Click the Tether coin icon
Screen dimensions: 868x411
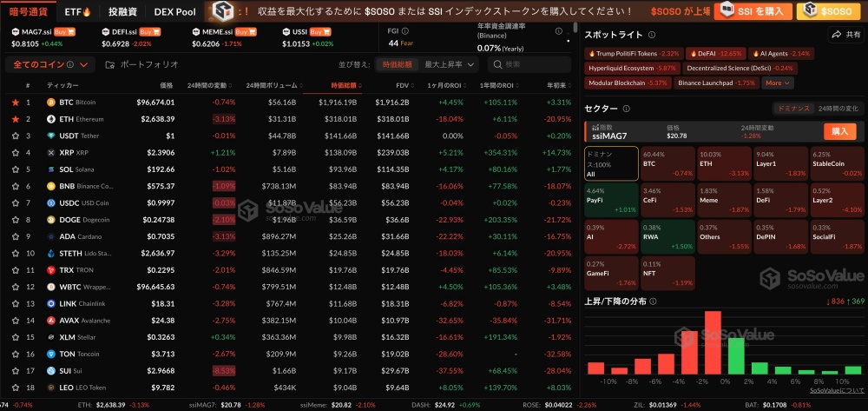click(x=51, y=136)
